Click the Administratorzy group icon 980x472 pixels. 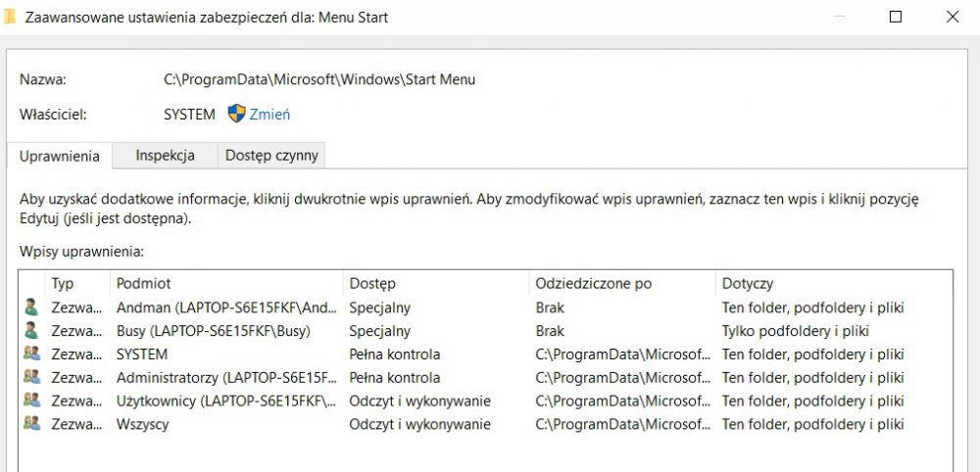[32, 377]
